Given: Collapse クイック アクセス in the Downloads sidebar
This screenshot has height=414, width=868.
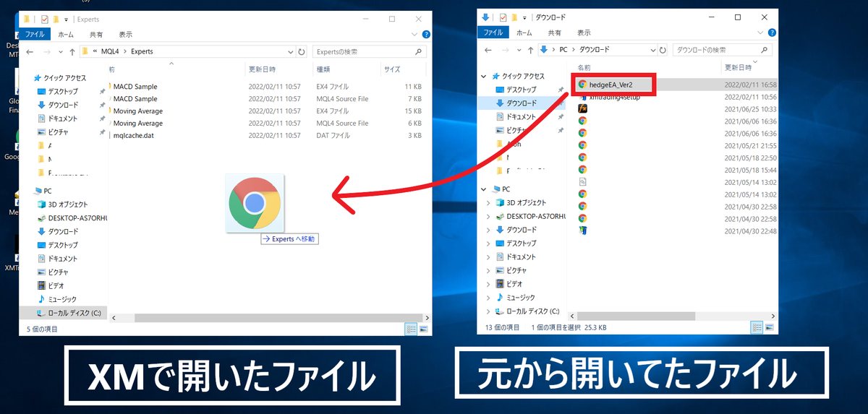Looking at the screenshot, I should tap(485, 76).
